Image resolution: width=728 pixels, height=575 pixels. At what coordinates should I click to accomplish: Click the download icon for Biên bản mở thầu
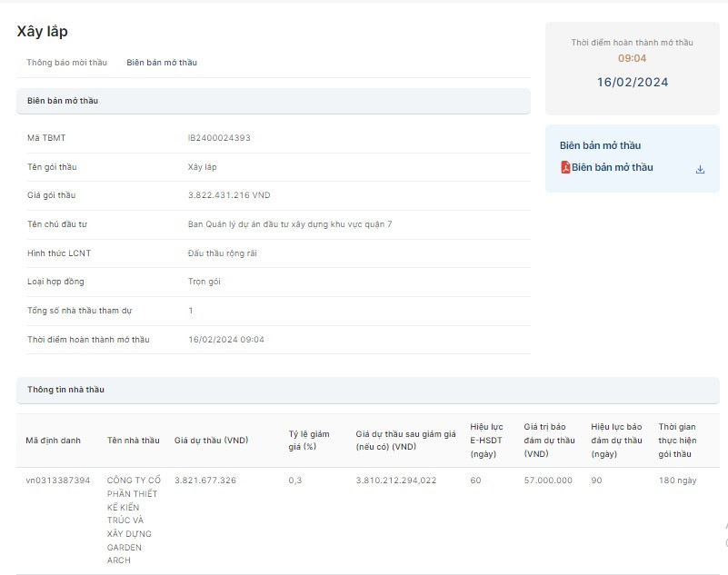(x=700, y=169)
